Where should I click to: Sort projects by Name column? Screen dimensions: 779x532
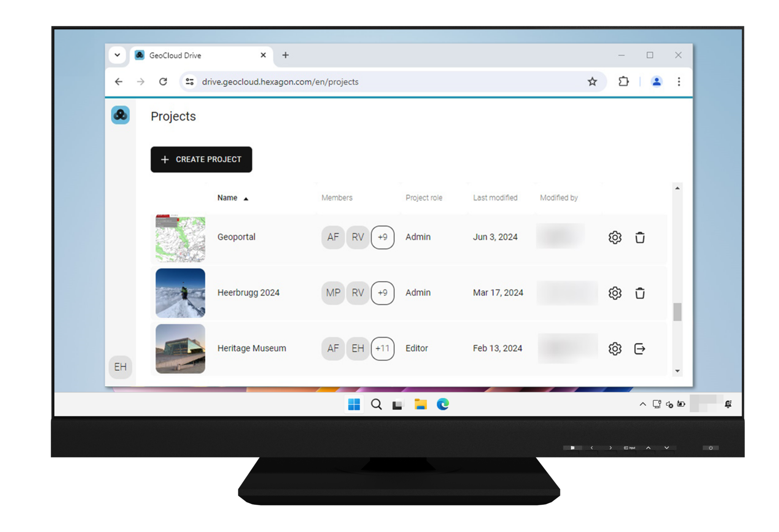pyautogui.click(x=227, y=198)
